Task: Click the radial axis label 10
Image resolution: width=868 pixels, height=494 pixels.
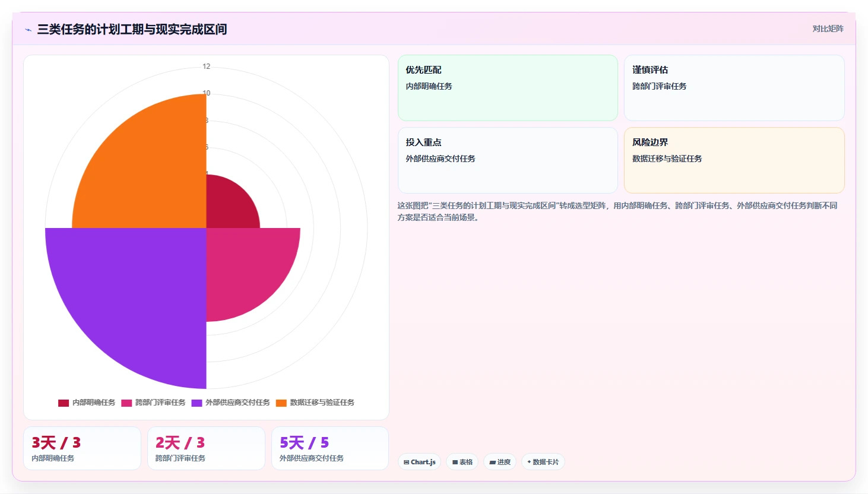Action: click(207, 93)
